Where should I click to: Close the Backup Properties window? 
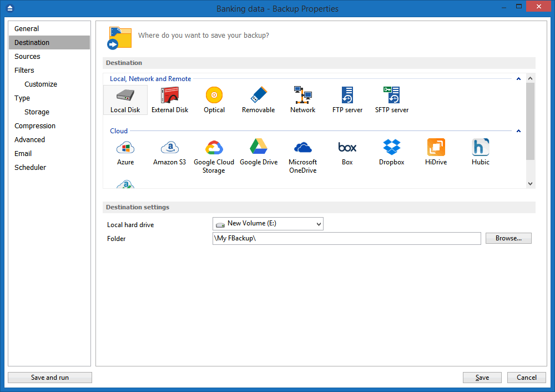pyautogui.click(x=539, y=6)
